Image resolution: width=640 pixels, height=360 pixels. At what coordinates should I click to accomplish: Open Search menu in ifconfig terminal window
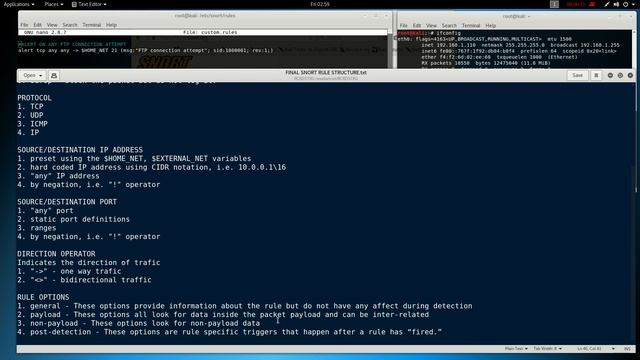[449, 25]
